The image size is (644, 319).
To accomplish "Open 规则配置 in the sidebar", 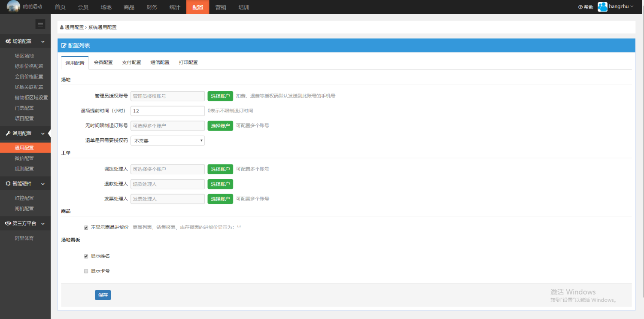I will [x=25, y=169].
